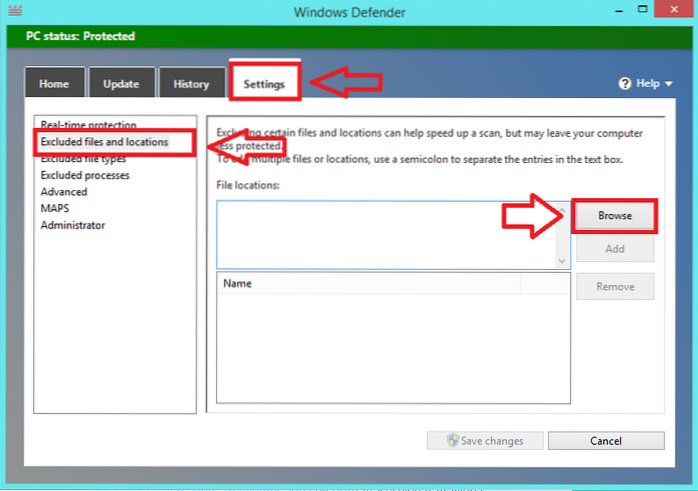Click the Help question mark icon
This screenshot has height=491, width=698.
(x=625, y=84)
